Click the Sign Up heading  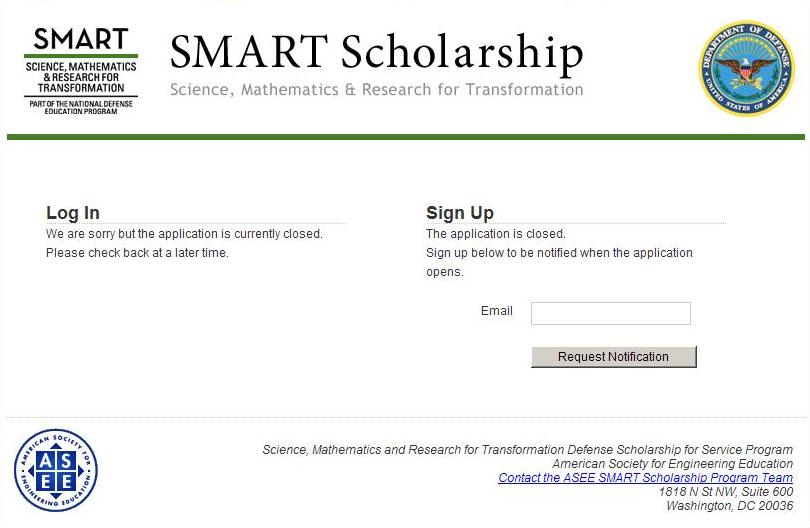pyautogui.click(x=460, y=213)
